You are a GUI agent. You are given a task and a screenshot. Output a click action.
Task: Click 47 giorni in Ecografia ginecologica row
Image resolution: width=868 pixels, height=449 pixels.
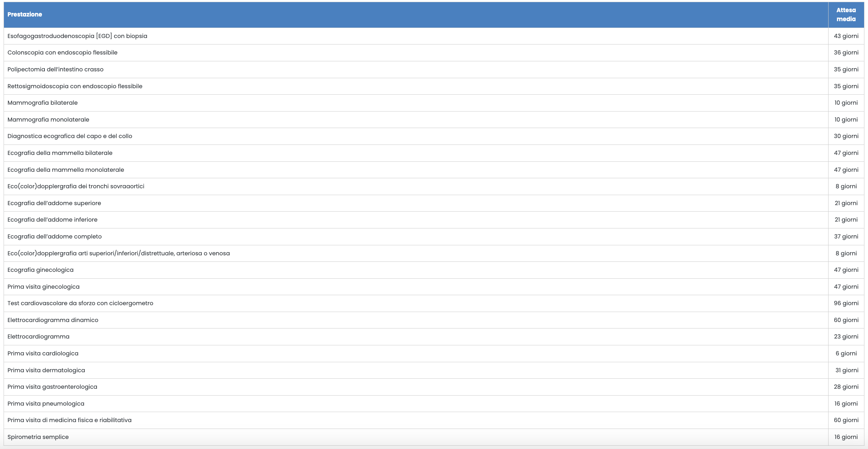pyautogui.click(x=846, y=270)
